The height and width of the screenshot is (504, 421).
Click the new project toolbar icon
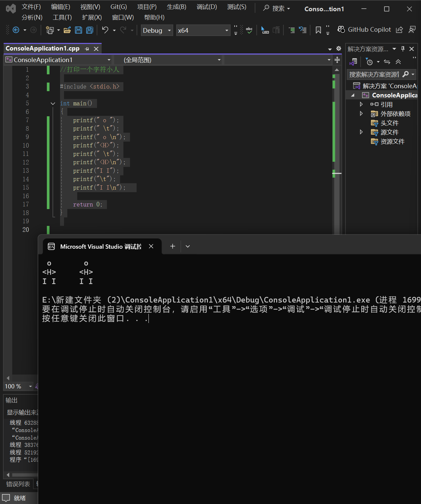50,30
